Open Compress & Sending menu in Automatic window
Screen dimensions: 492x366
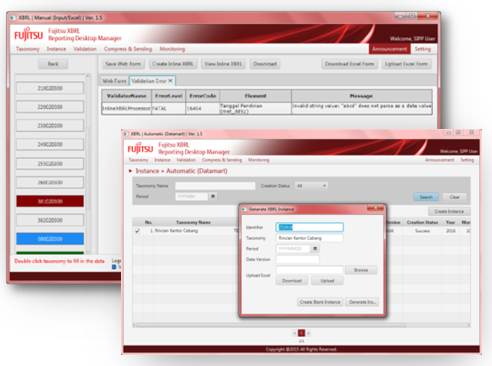coord(222,160)
